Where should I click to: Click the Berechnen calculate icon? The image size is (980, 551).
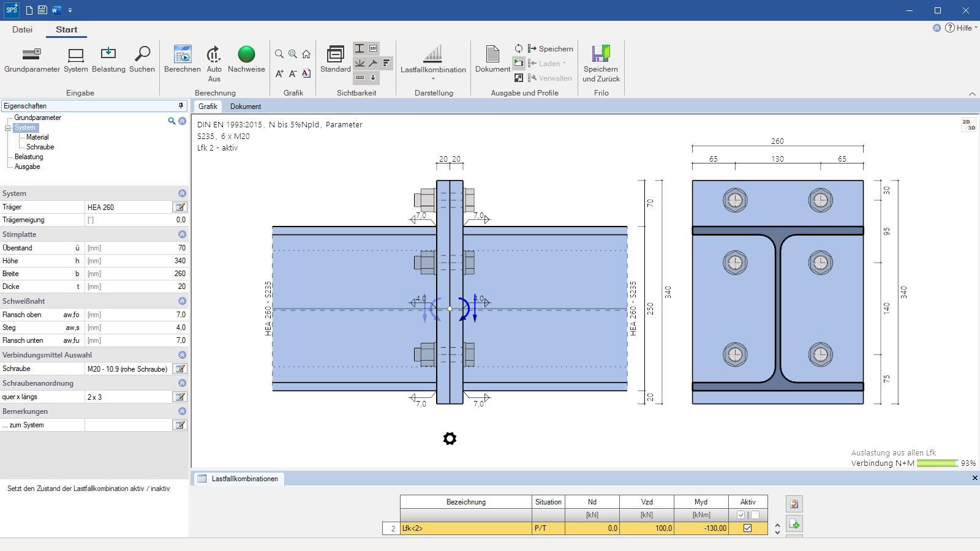[182, 55]
